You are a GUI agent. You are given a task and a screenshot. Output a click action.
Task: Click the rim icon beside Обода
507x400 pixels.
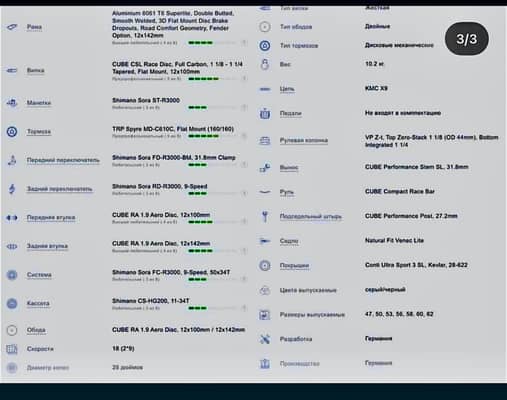click(12, 330)
